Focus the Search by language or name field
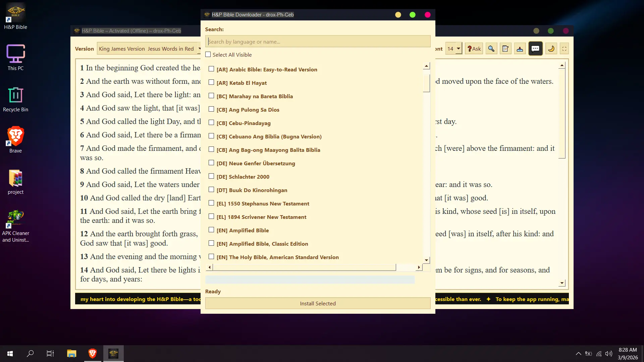 click(318, 42)
